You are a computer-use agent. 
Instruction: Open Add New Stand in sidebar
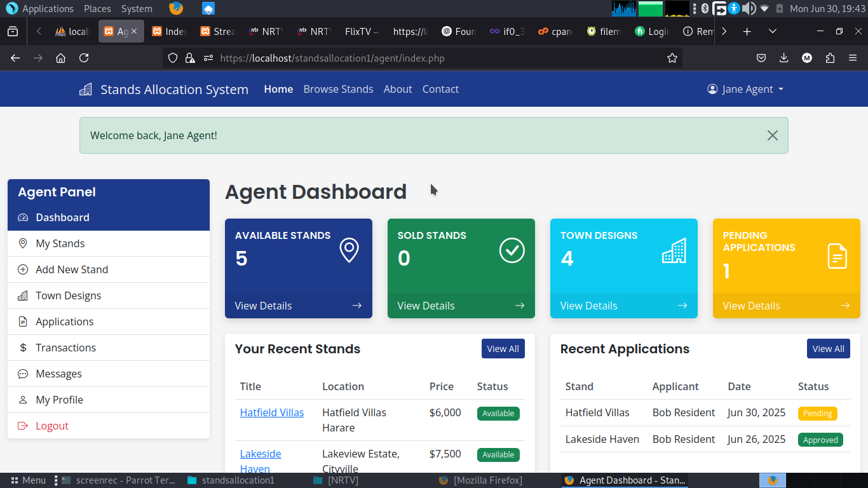tap(109, 269)
